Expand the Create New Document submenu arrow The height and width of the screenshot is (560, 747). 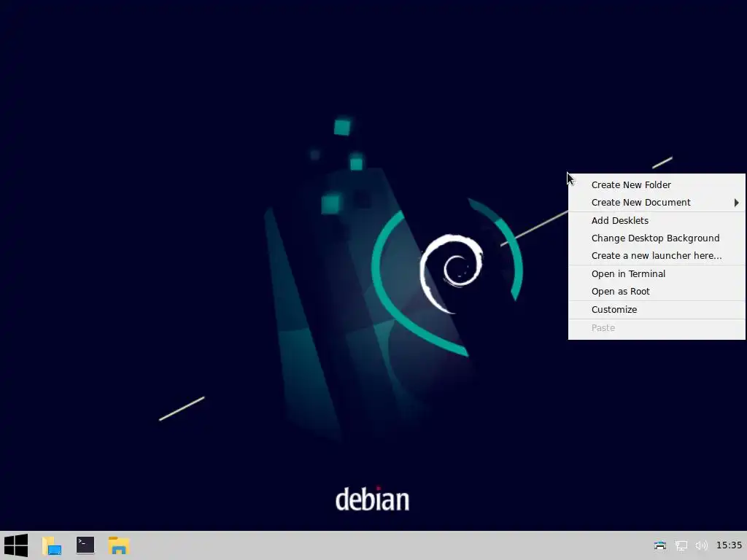coord(737,203)
